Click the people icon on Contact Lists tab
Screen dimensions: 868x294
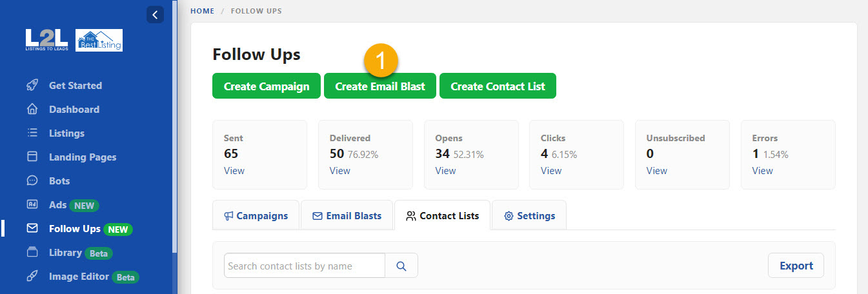point(411,216)
